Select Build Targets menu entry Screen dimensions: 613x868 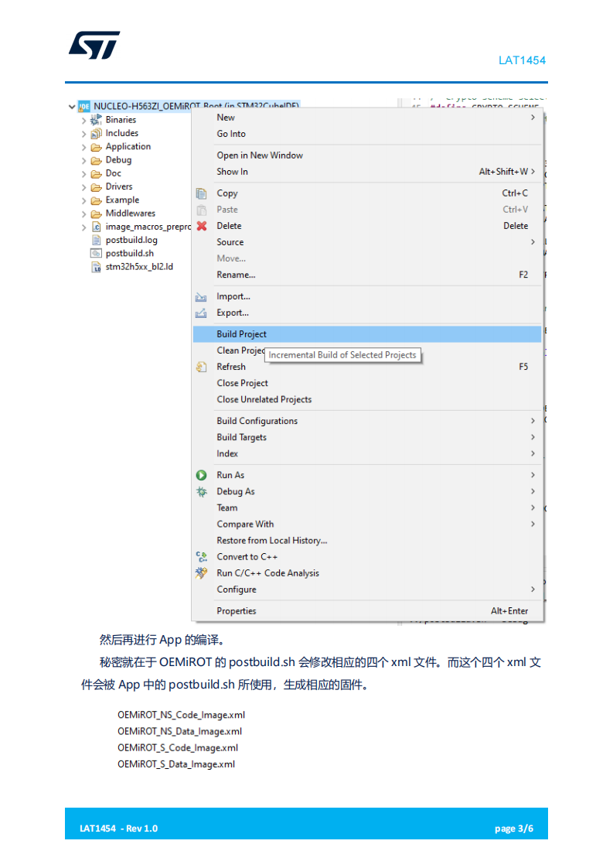(x=367, y=437)
